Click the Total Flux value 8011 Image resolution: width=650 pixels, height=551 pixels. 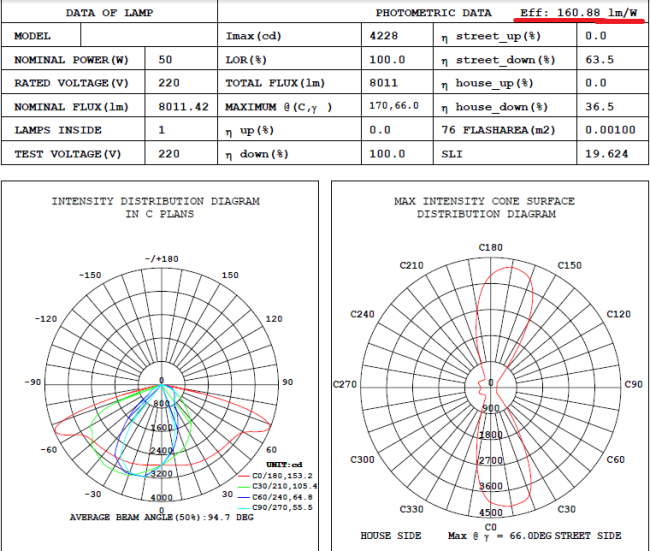pyautogui.click(x=385, y=83)
